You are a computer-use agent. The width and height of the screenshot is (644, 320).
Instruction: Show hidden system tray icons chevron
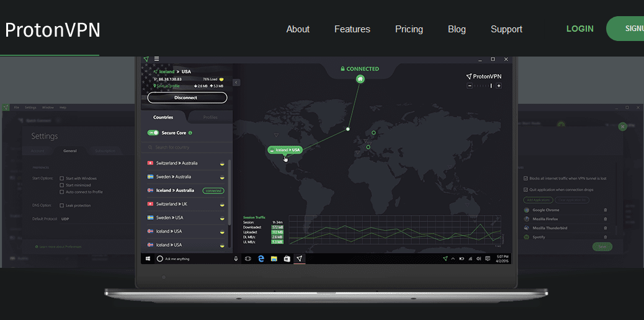[x=453, y=258]
